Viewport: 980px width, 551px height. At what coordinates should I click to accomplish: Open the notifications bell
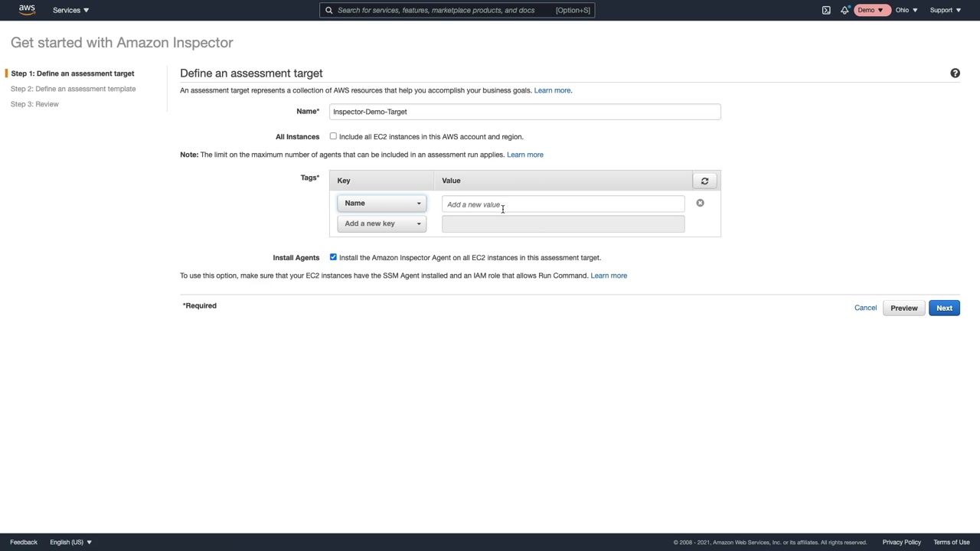(844, 10)
